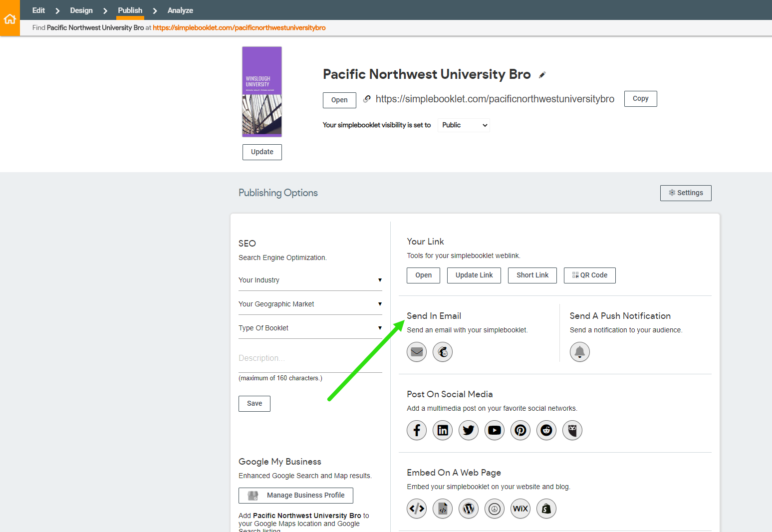Pin booklet on Pinterest
Image resolution: width=772 pixels, height=532 pixels.
click(x=520, y=430)
